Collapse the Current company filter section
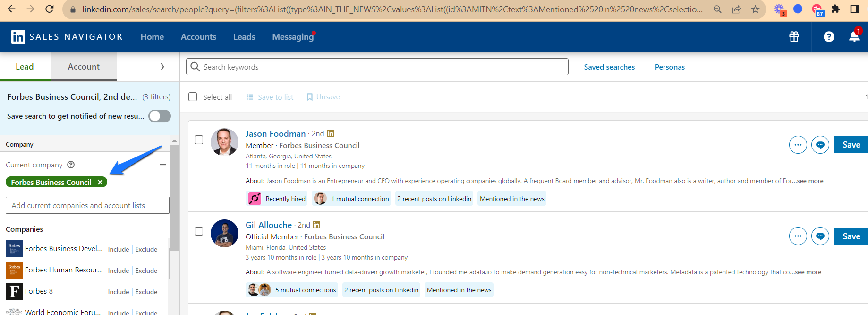 163,165
